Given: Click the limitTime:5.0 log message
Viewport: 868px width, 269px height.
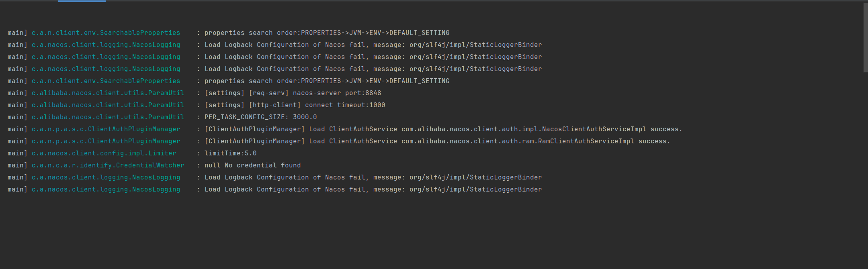Looking at the screenshot, I should [x=231, y=153].
